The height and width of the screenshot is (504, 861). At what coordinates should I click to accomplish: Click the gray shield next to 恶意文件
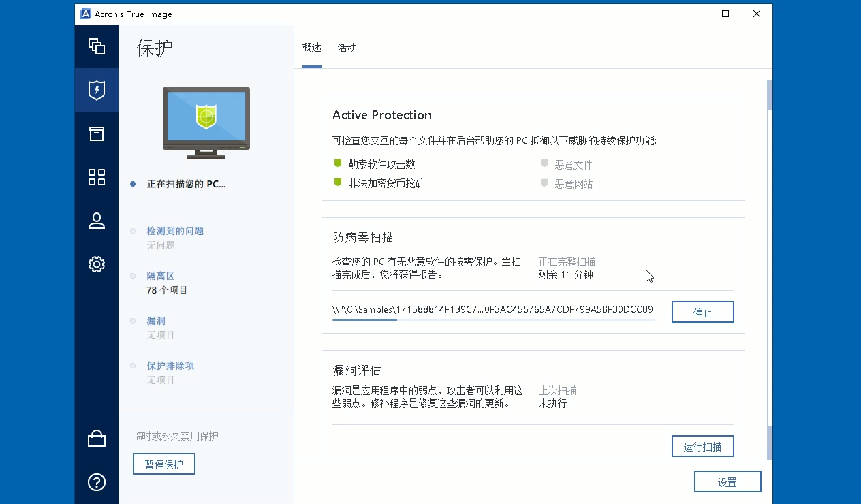544,163
